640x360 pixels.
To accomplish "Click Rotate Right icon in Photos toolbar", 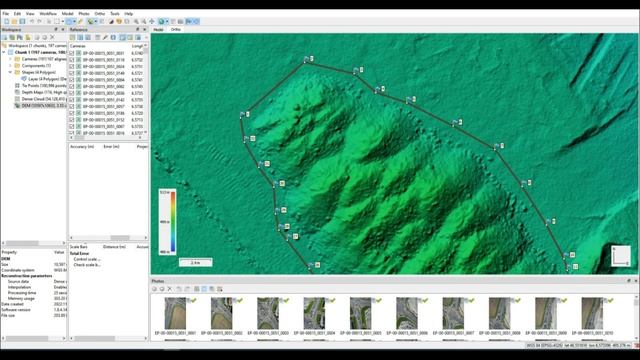I will coord(187,289).
